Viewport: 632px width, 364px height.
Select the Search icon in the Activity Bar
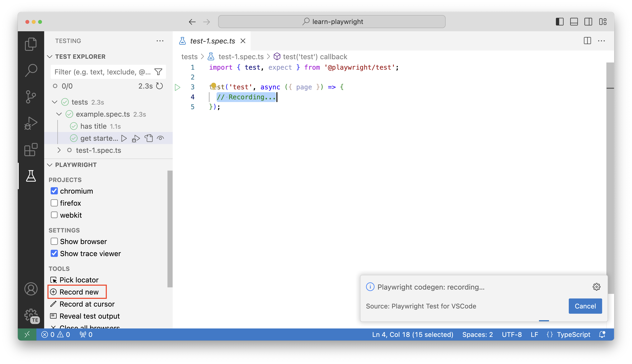(31, 70)
